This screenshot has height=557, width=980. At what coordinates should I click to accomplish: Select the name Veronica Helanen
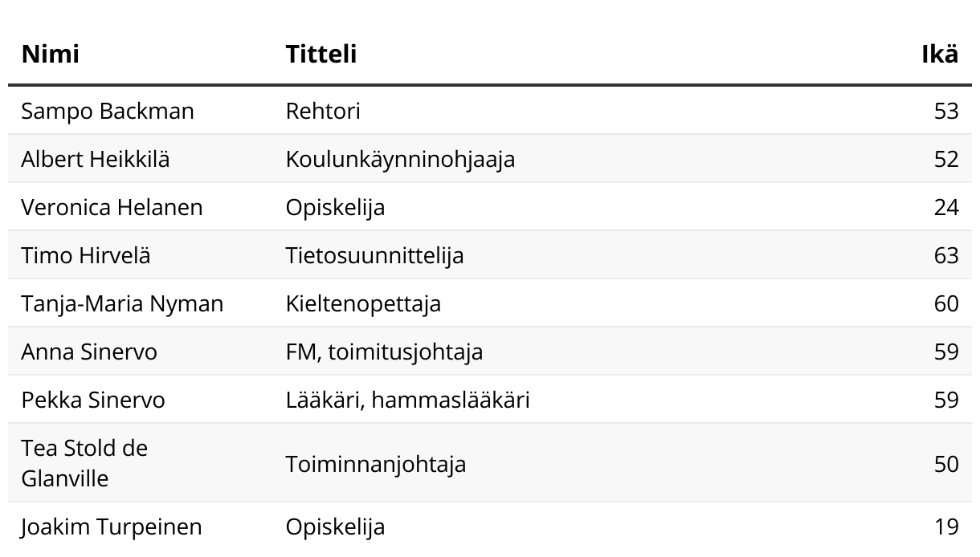point(112,207)
